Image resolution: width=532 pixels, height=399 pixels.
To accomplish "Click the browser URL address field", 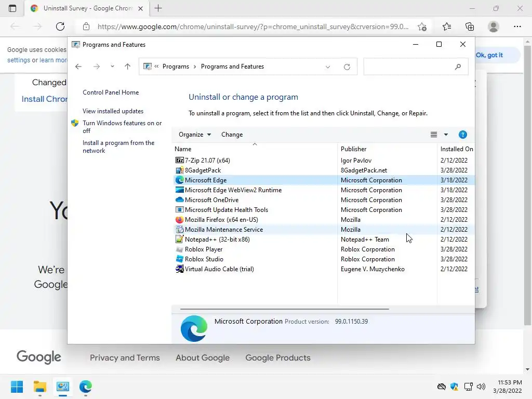I will coord(253,26).
